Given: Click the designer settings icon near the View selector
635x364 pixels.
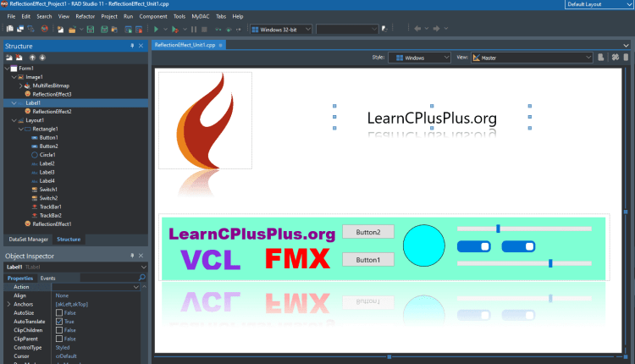Looking at the screenshot, I should (616, 58).
